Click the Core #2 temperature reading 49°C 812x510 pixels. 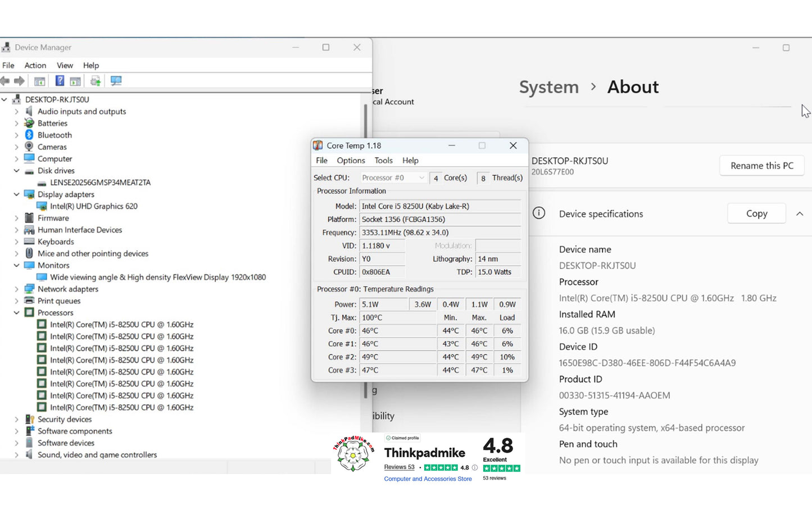tap(397, 357)
